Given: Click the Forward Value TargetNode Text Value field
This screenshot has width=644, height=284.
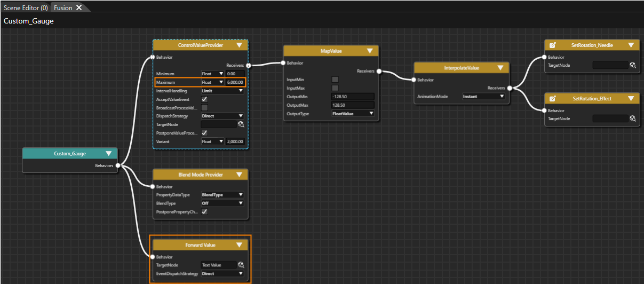Looking at the screenshot, I should [x=219, y=265].
